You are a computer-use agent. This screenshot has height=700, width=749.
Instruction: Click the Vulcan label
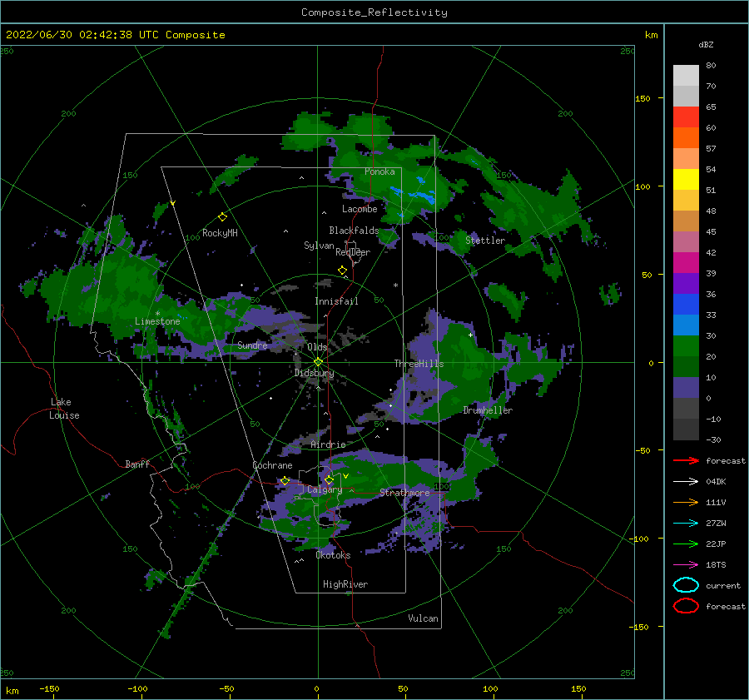[x=424, y=618]
